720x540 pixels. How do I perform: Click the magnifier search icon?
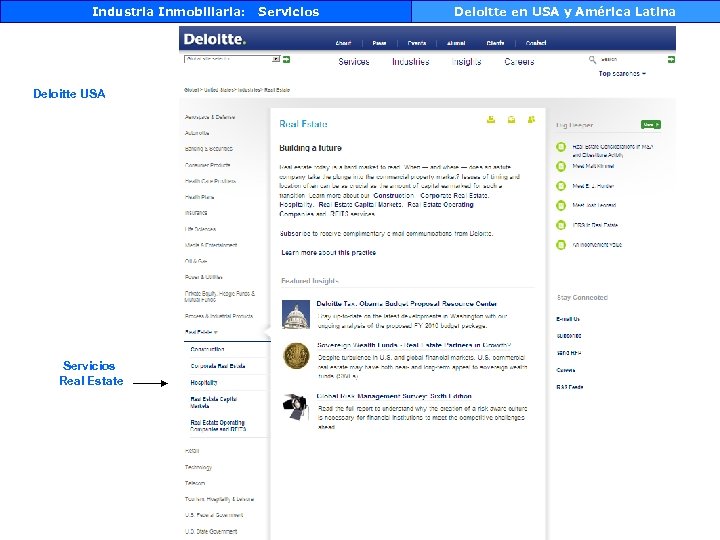[592, 59]
